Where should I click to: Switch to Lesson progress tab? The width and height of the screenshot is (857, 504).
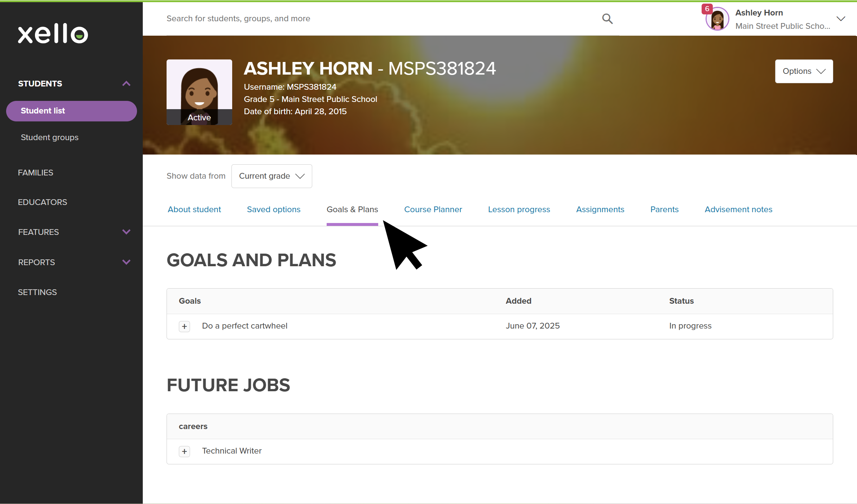tap(519, 209)
